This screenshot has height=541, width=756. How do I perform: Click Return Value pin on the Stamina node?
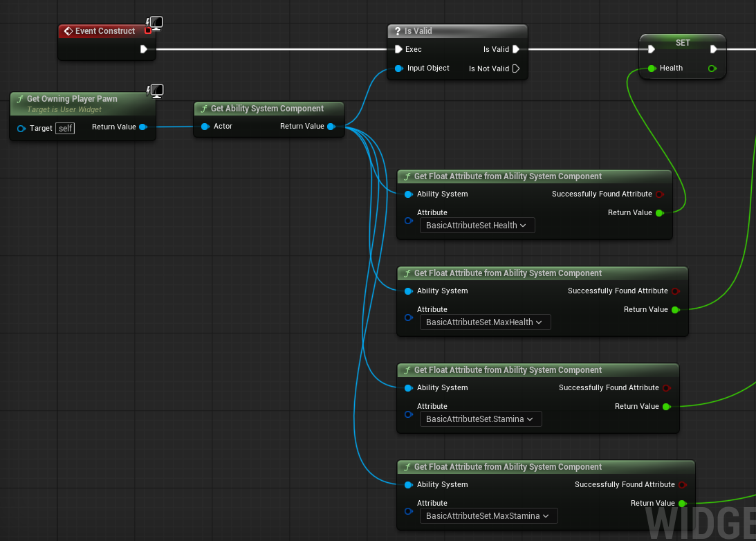[667, 407]
